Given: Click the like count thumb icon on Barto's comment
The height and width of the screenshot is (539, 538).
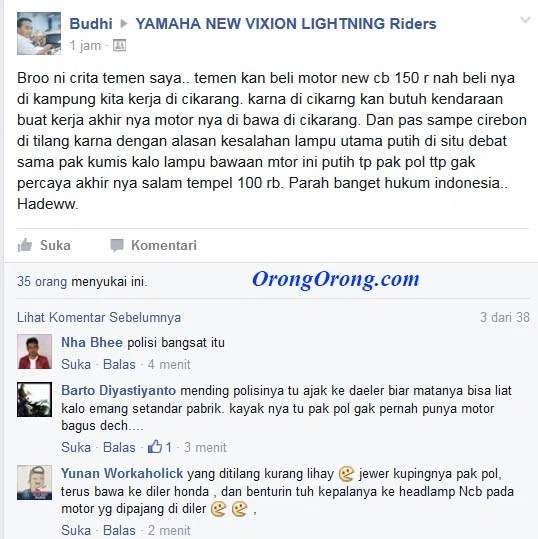Looking at the screenshot, I should (x=155, y=447).
